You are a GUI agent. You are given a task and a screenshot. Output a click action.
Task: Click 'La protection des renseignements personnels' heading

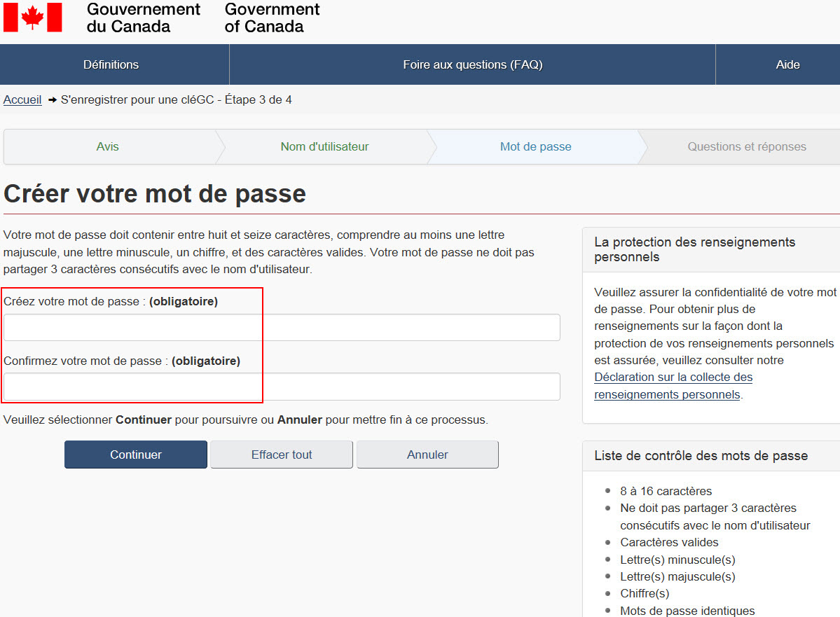pyautogui.click(x=695, y=249)
